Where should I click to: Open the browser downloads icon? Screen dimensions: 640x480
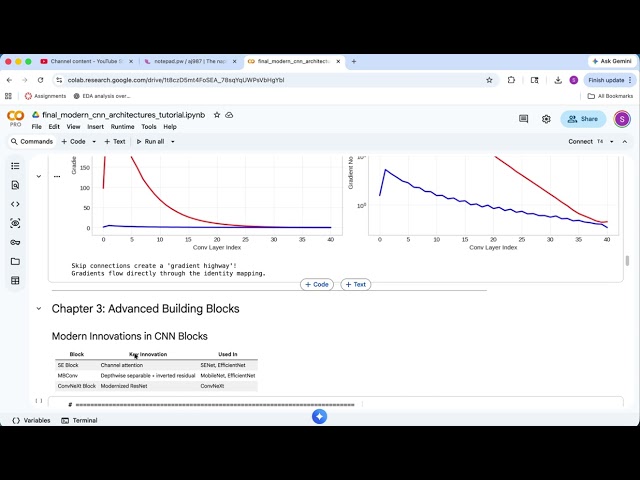click(x=558, y=80)
